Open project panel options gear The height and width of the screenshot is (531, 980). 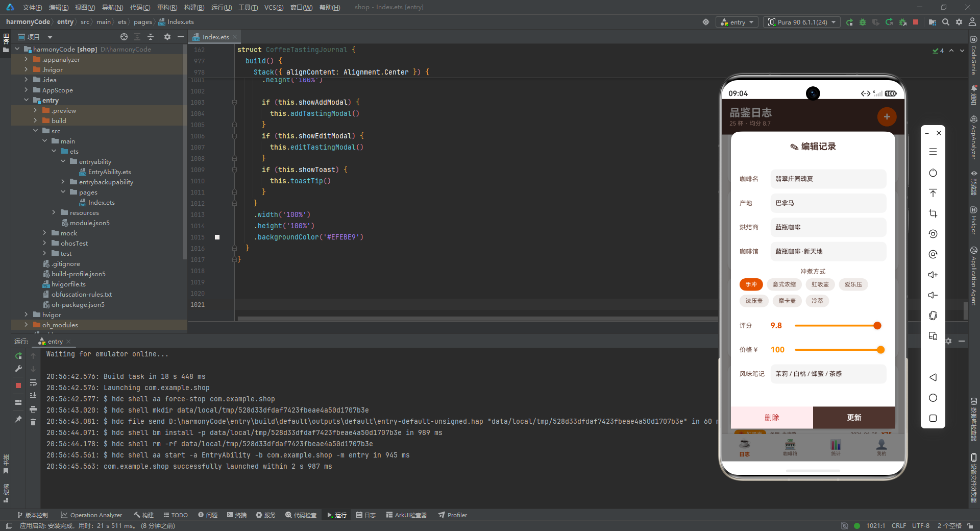(167, 37)
